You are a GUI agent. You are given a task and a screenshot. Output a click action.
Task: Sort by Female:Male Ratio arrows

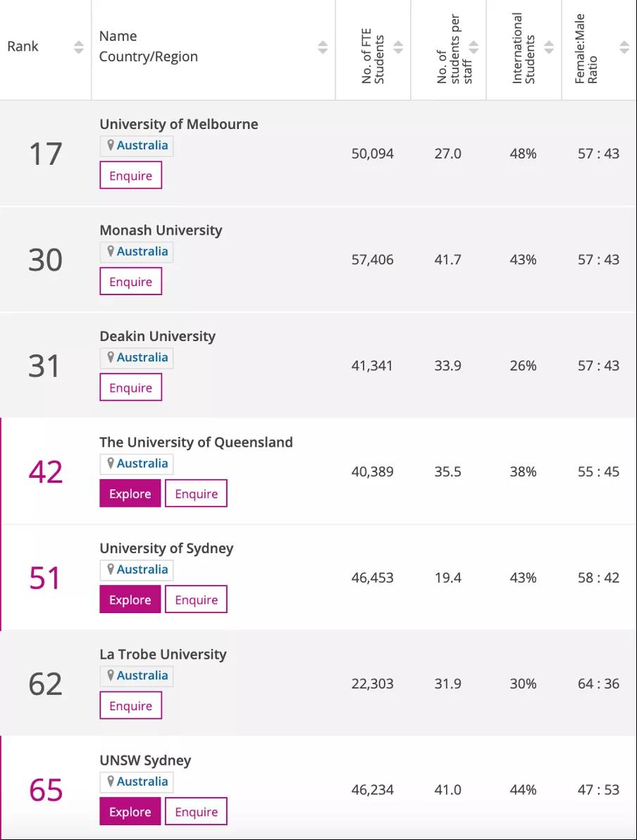pos(624,47)
